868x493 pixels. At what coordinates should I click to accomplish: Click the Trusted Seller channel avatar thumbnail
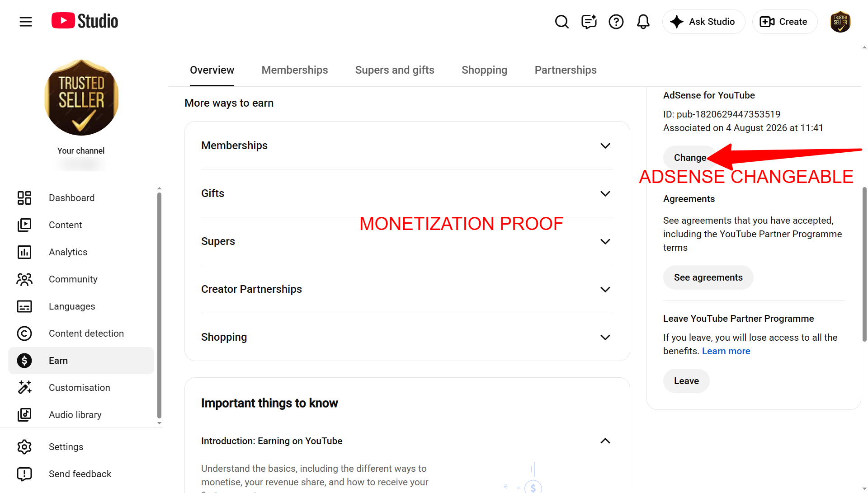[x=81, y=98]
